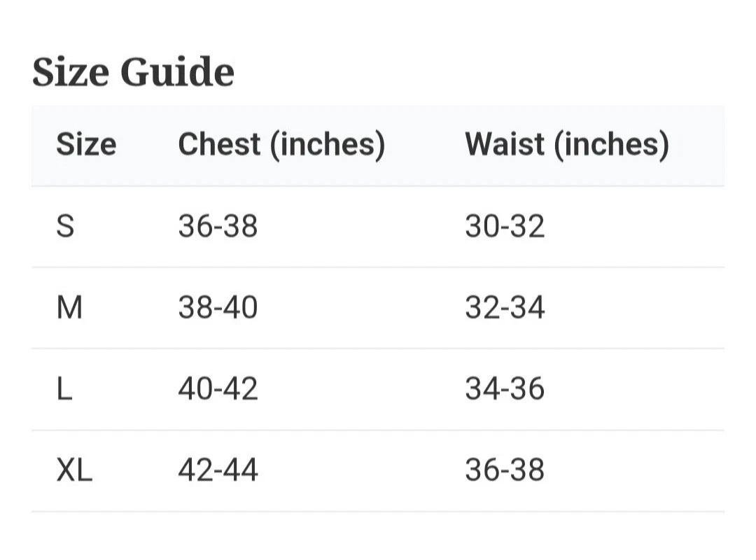Select the M size row label
This screenshot has width=756, height=560.
coord(69,307)
